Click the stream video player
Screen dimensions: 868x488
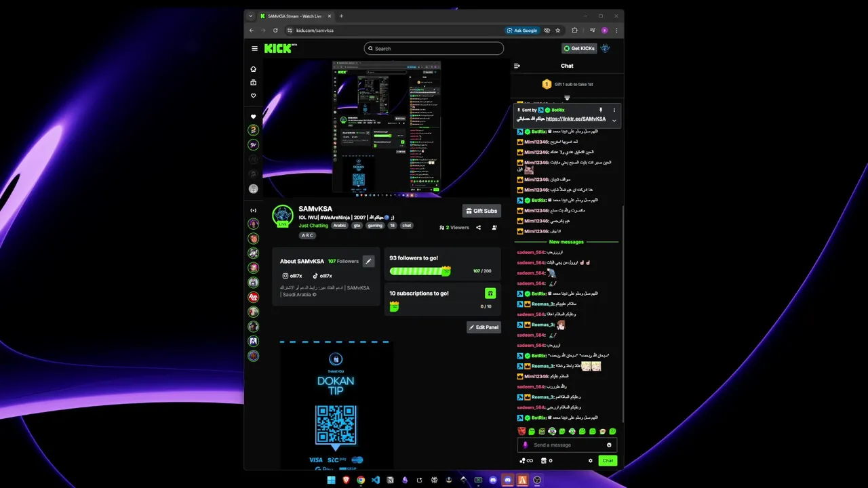(x=386, y=129)
